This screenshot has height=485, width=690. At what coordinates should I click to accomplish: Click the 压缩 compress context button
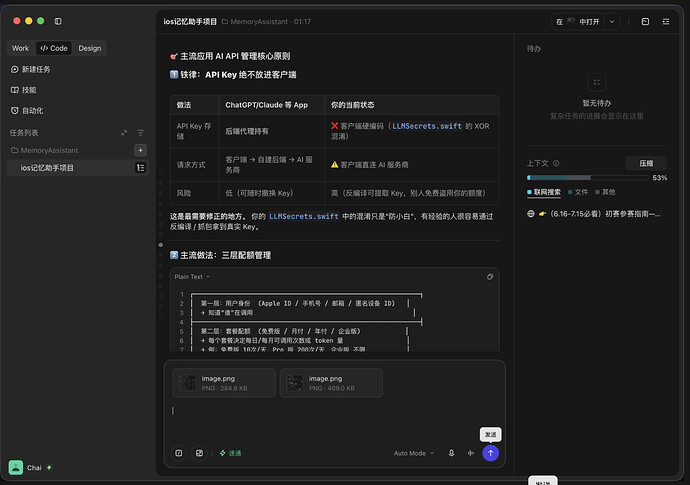[646, 163]
